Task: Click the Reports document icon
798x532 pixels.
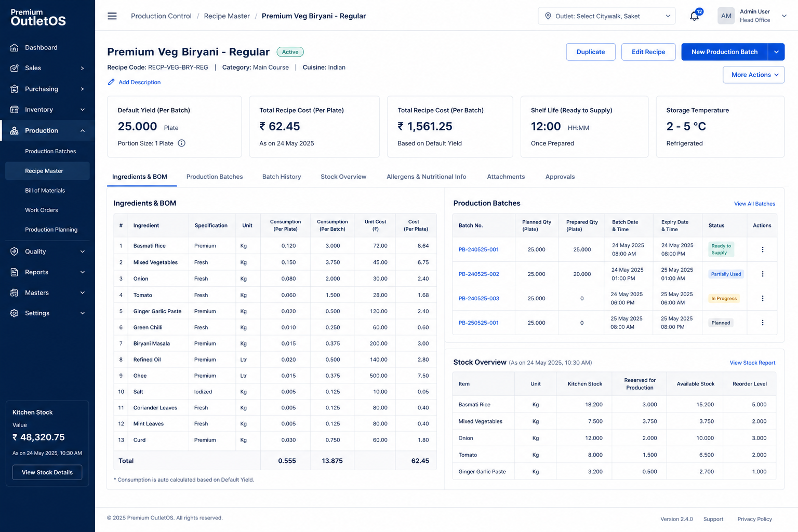Action: coord(15,272)
